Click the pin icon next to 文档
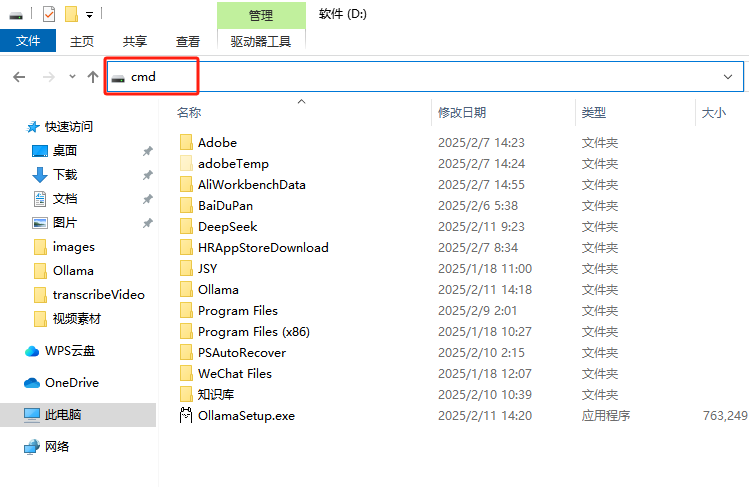 tap(148, 199)
